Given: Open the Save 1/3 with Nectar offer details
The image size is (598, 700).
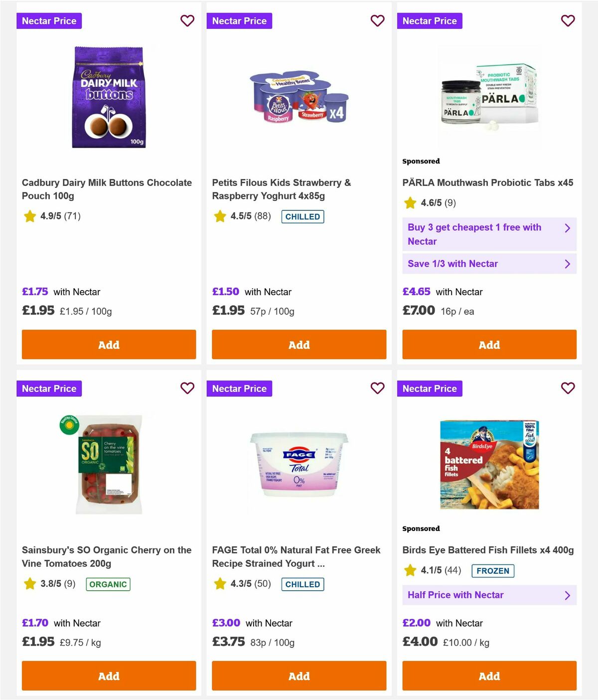Looking at the screenshot, I should (x=489, y=264).
